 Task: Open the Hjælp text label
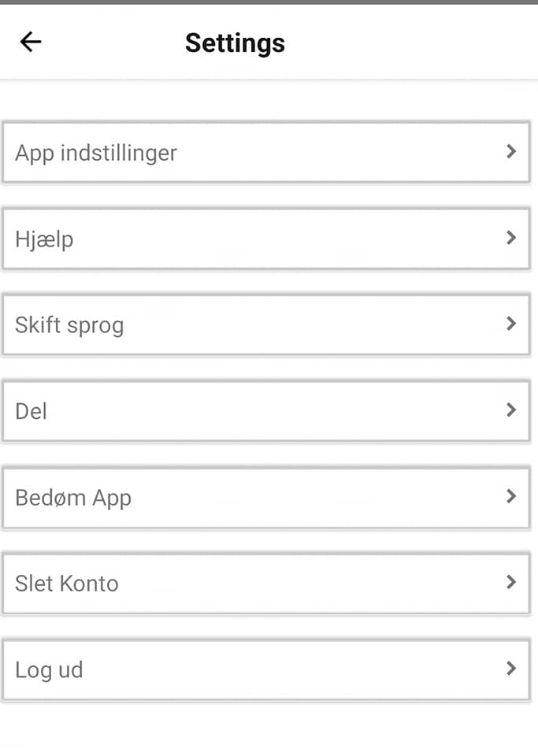click(x=44, y=239)
